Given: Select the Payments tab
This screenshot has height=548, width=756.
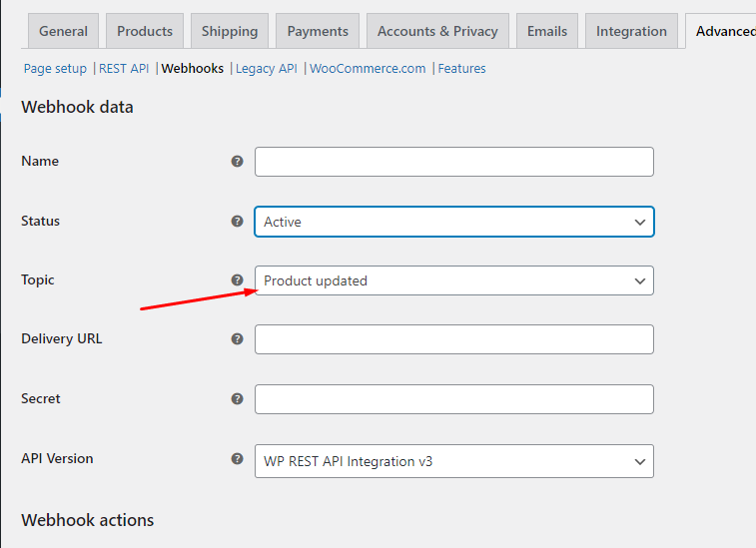Looking at the screenshot, I should [318, 31].
